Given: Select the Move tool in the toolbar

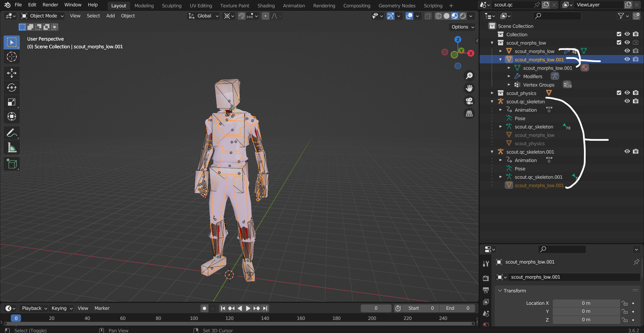Looking at the screenshot, I should 12,73.
